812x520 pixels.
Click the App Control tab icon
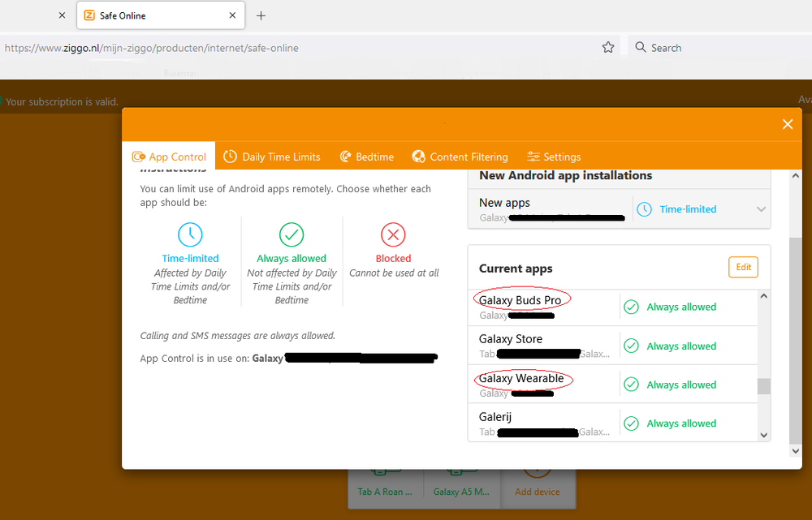pos(138,157)
